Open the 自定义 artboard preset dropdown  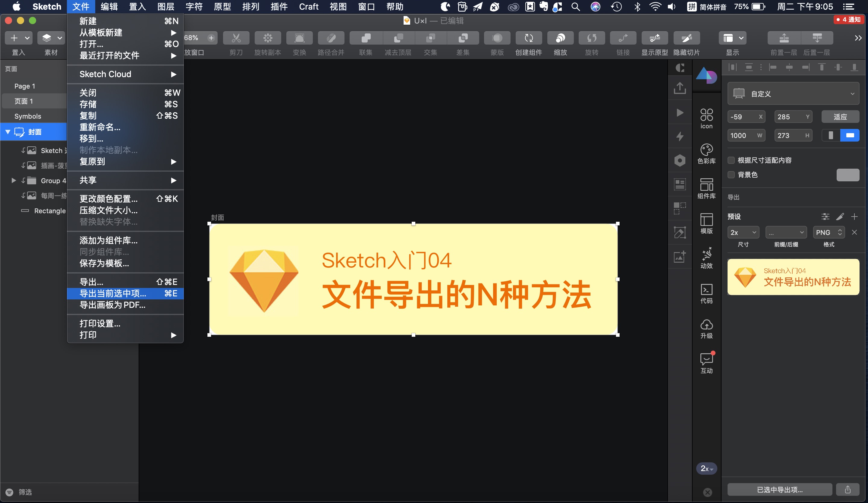[x=793, y=94]
